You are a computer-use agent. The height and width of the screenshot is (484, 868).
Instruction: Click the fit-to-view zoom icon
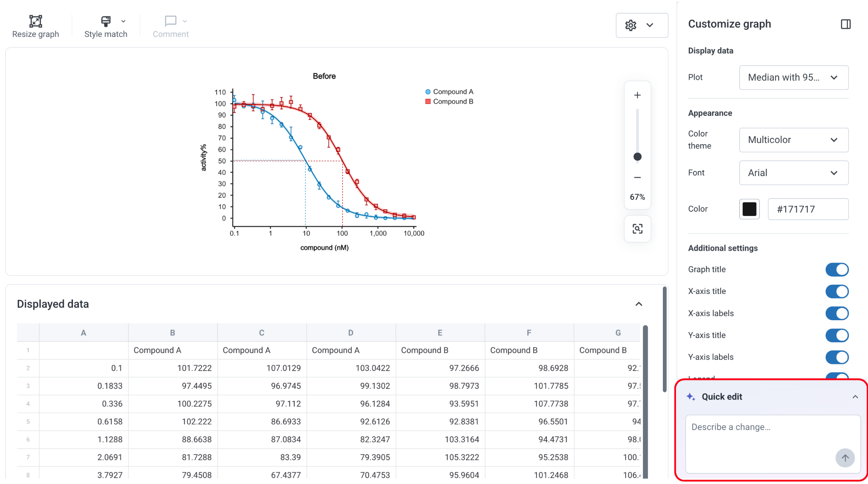pyautogui.click(x=637, y=229)
